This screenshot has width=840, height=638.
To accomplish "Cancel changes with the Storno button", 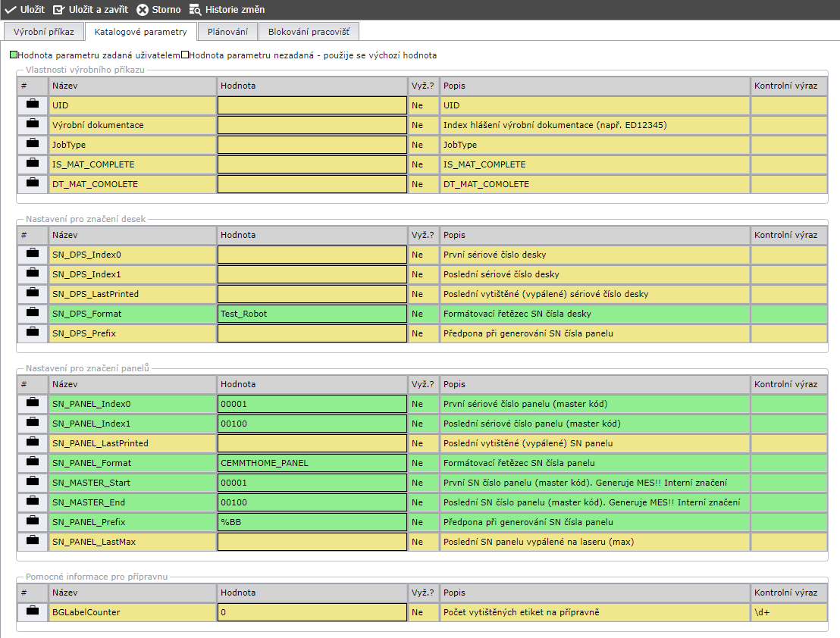I will 158,10.
